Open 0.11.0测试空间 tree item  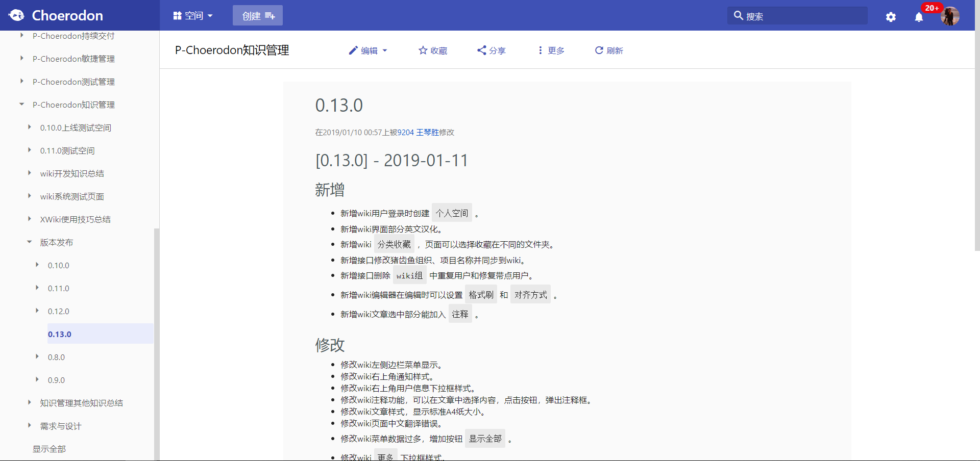pos(67,150)
